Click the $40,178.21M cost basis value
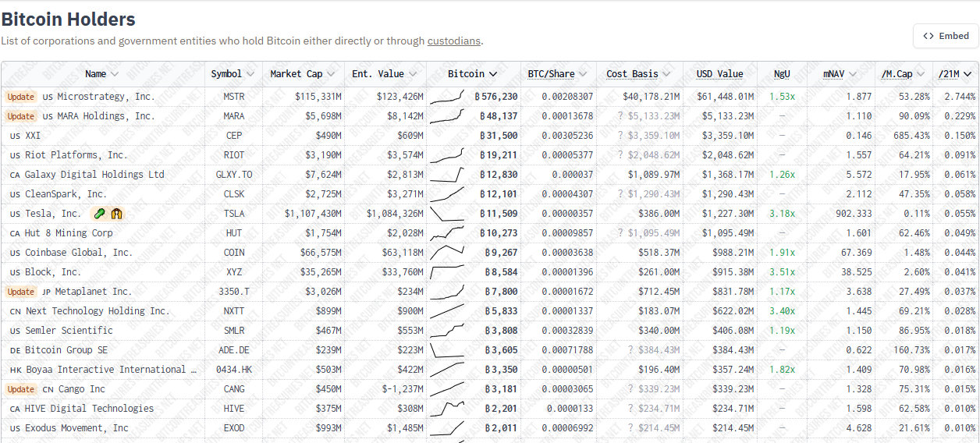This screenshot has width=980, height=443. [x=652, y=97]
